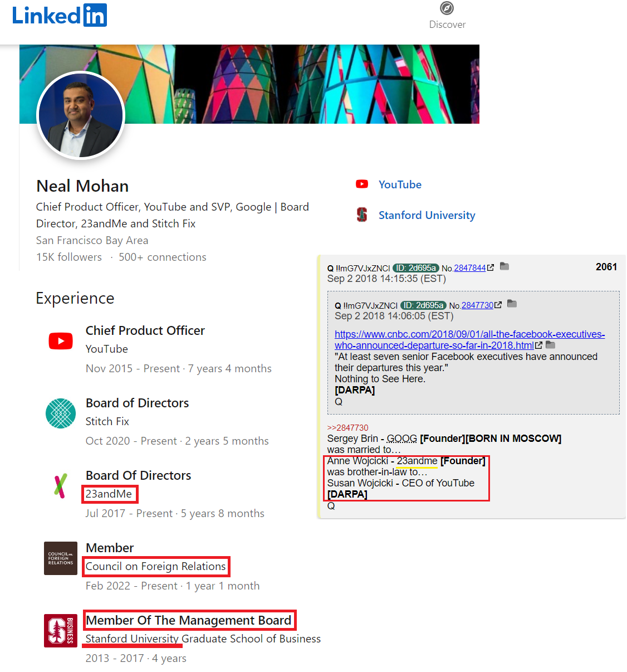Click the Discover label in header
This screenshot has width=627, height=672.
(447, 25)
